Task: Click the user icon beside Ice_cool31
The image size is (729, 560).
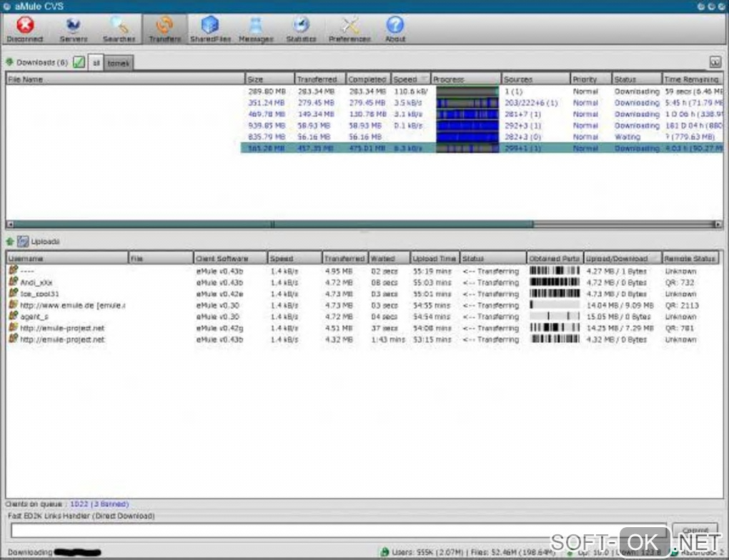Action: pos(13,294)
